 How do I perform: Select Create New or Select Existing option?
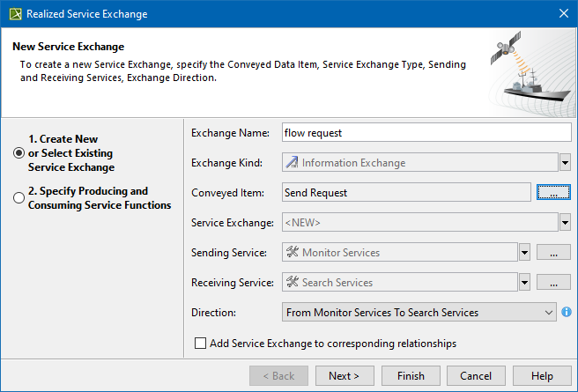point(19,153)
